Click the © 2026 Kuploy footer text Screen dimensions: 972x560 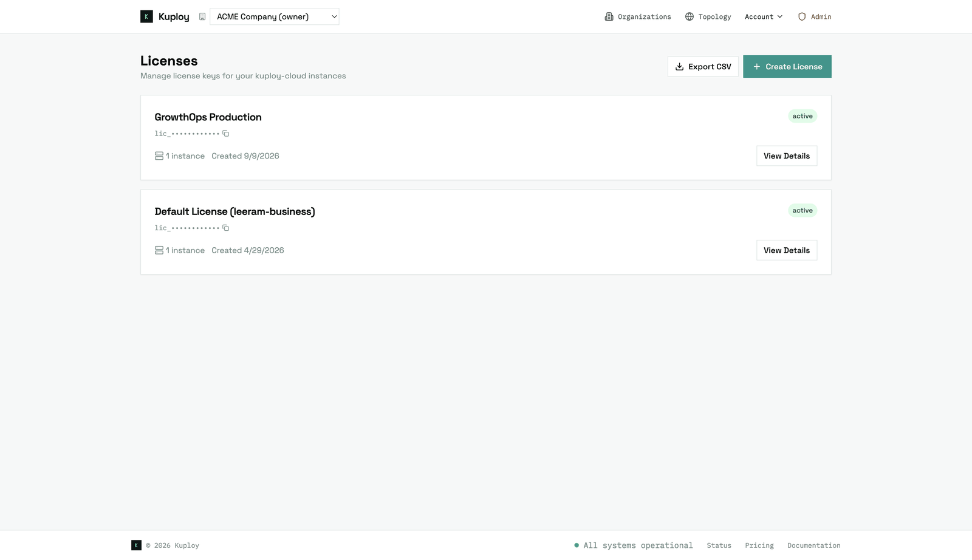173,545
